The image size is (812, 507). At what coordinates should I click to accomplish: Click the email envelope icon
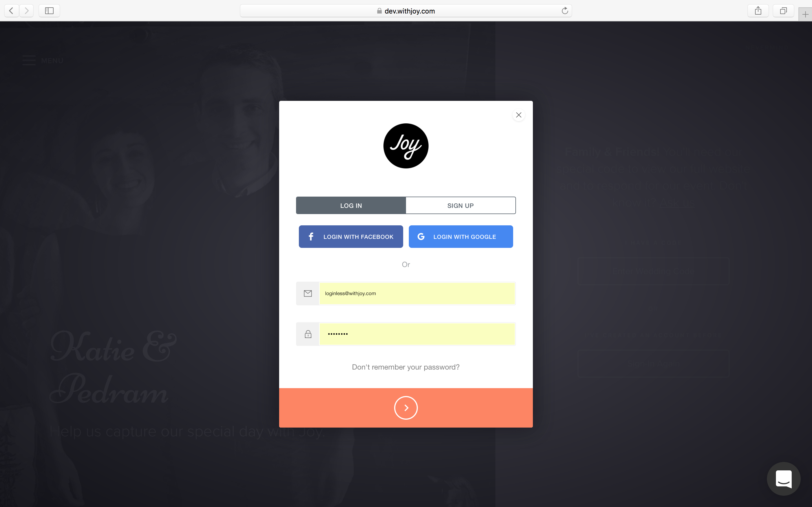coord(308,293)
